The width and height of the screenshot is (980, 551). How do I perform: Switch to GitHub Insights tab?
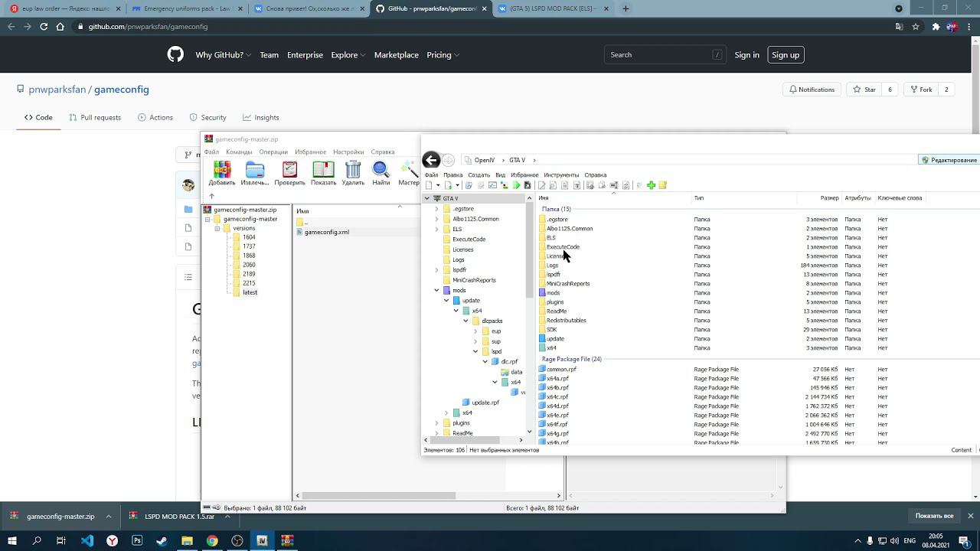(x=260, y=117)
